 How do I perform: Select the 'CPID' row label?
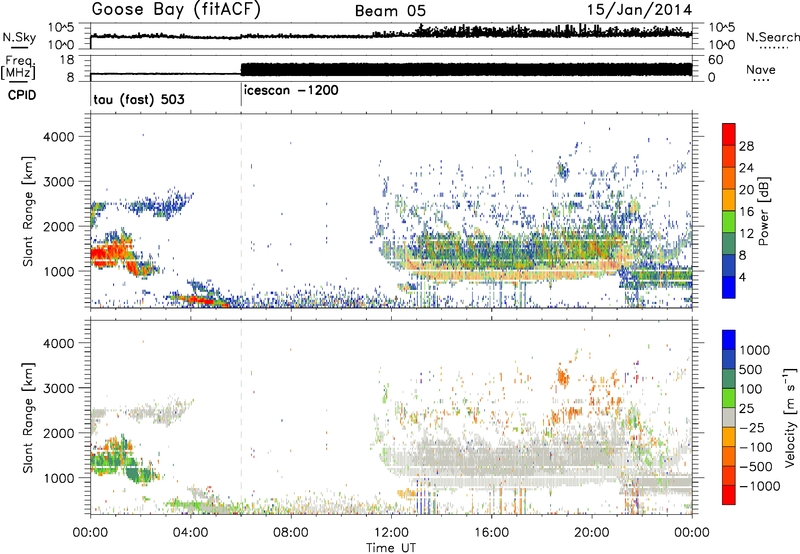coord(22,95)
